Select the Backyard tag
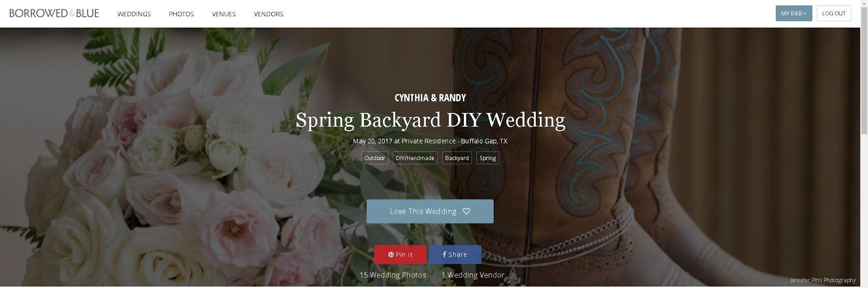This screenshot has height=288, width=868. coord(457,158)
